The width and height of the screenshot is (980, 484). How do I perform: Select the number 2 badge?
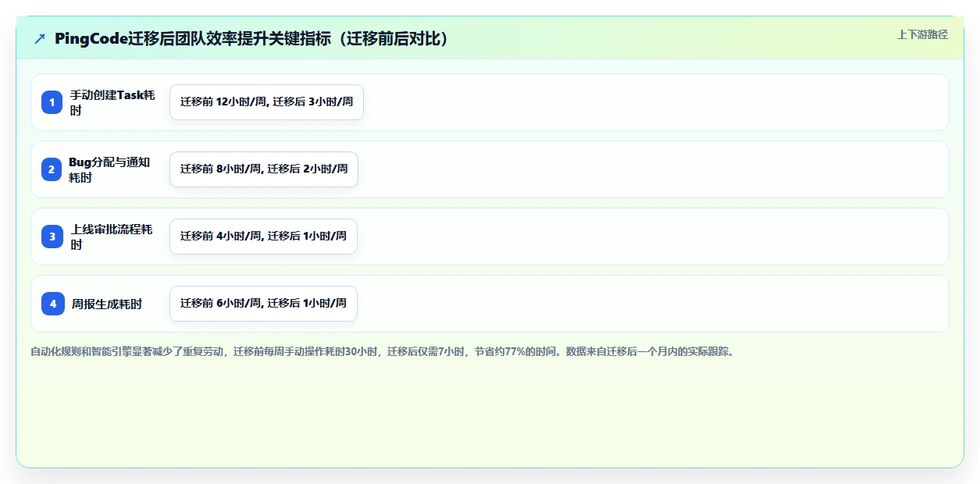tap(52, 169)
